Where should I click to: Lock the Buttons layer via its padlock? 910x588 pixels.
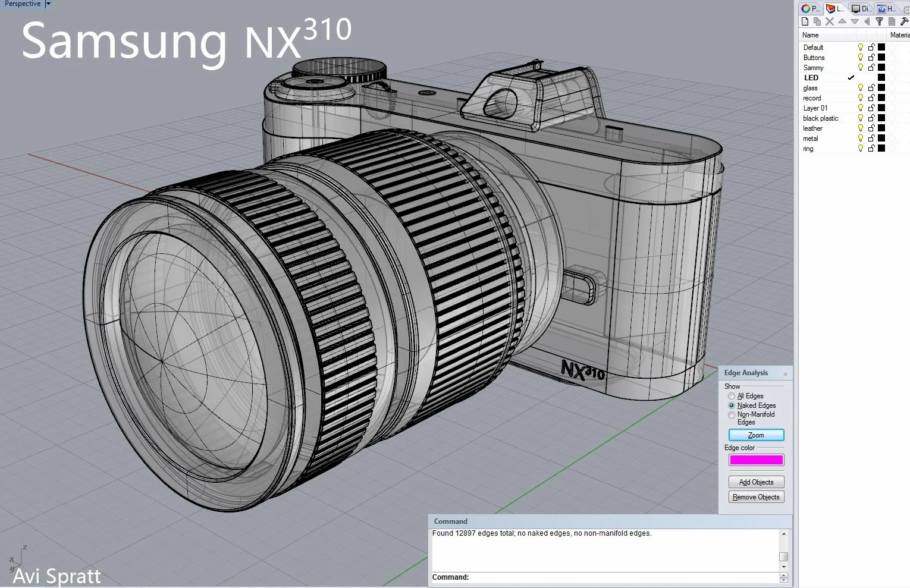coord(871,57)
